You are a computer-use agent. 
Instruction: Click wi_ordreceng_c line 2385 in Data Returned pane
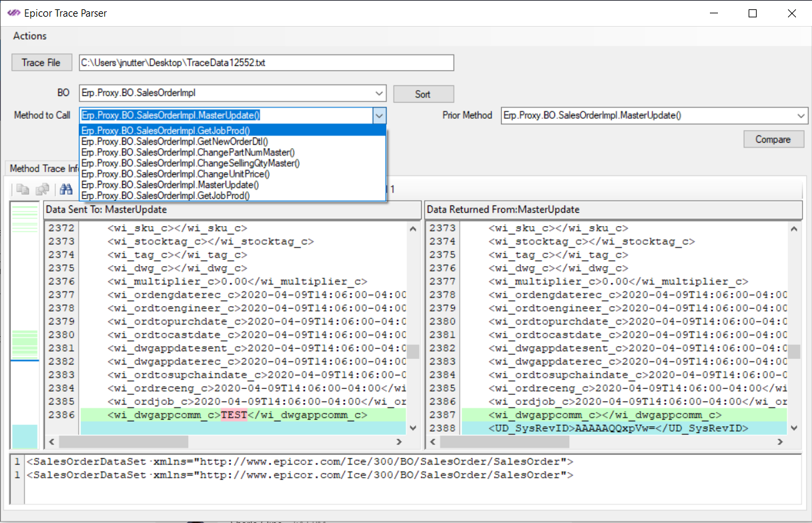pyautogui.click(x=639, y=388)
